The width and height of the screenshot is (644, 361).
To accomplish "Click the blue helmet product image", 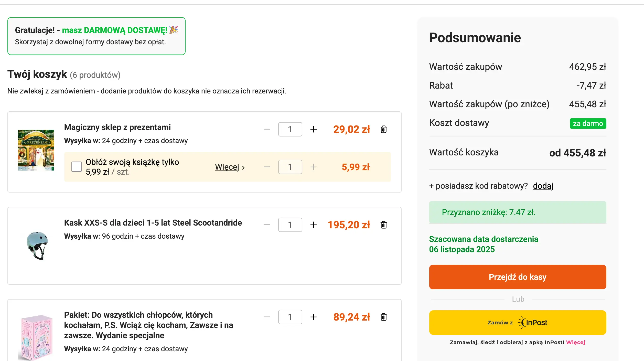I will (x=36, y=245).
